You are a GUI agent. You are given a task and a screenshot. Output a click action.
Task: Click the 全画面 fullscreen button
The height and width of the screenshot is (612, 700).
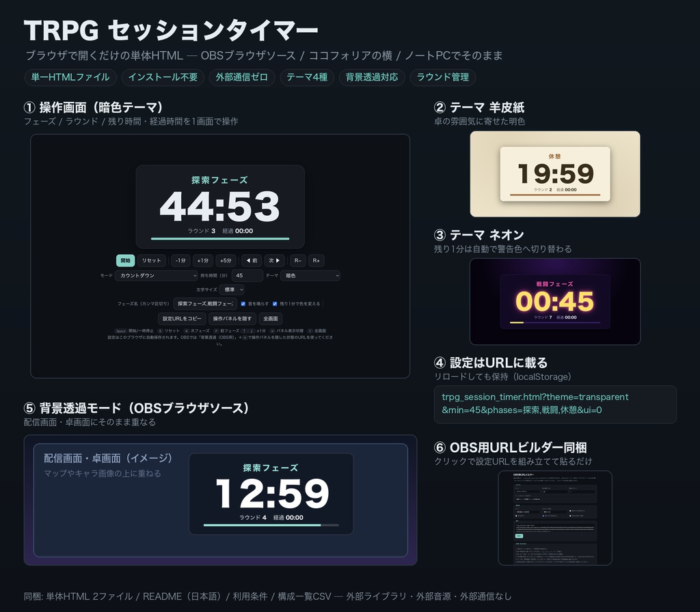[271, 318]
